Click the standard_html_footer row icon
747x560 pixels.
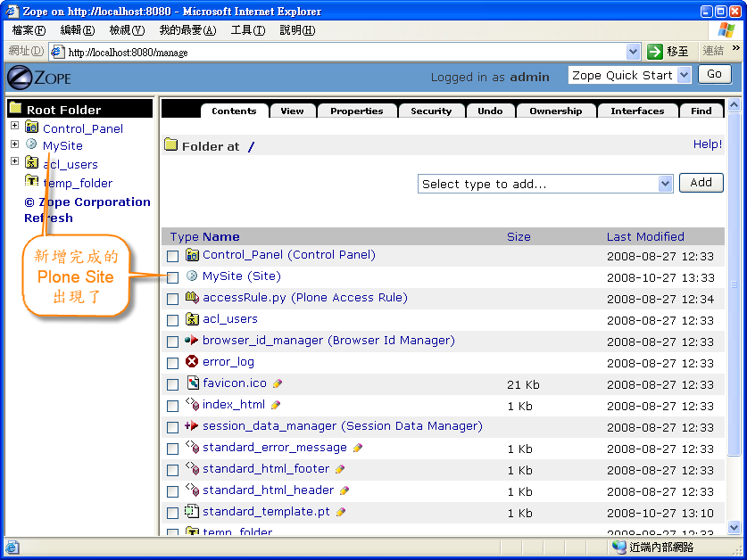click(192, 468)
